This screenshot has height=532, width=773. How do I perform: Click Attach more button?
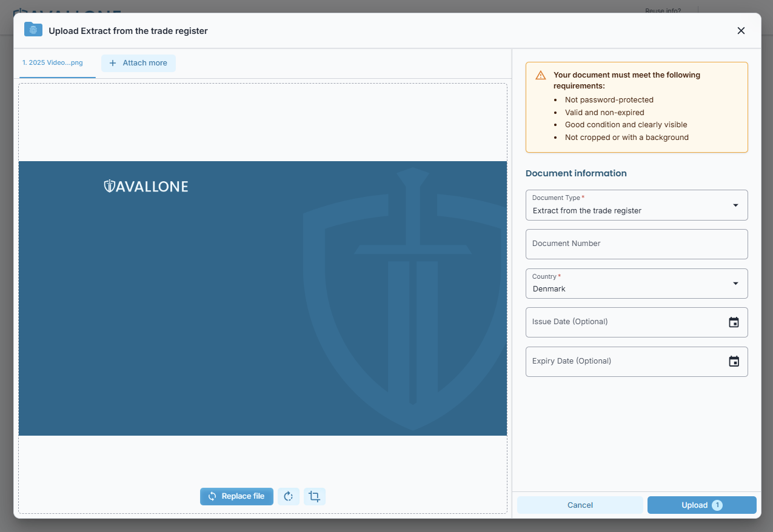(138, 63)
